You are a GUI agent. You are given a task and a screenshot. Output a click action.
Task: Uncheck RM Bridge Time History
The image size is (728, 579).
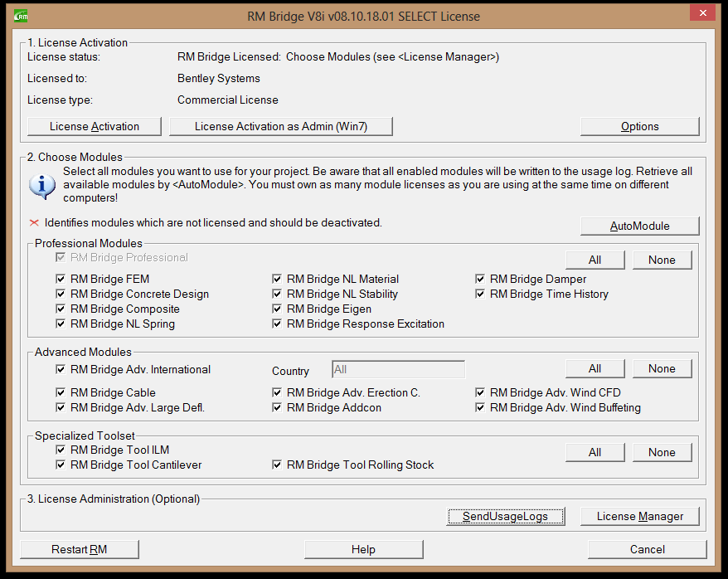pos(480,294)
